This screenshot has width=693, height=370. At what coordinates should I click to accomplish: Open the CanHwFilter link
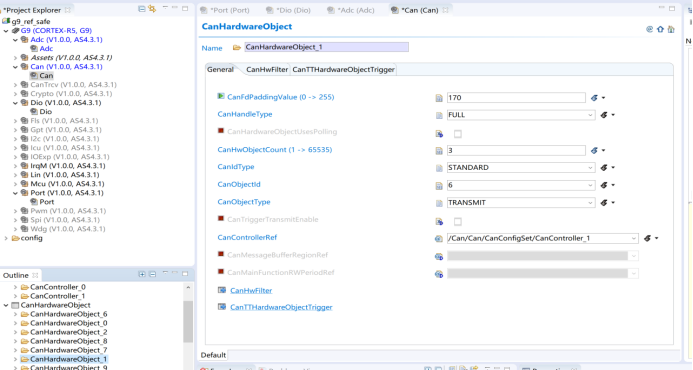pyautogui.click(x=251, y=290)
